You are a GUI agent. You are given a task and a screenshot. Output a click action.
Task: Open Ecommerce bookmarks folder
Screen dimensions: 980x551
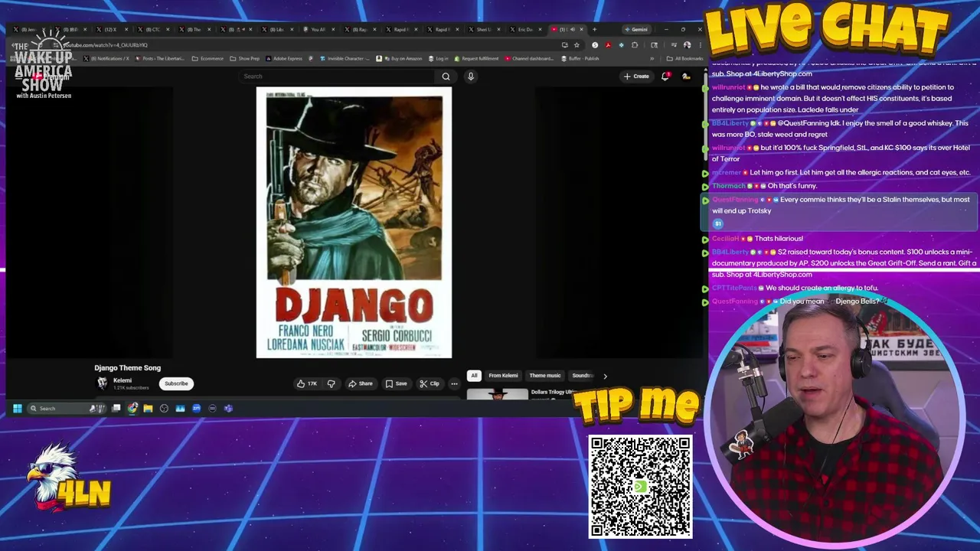coord(207,59)
